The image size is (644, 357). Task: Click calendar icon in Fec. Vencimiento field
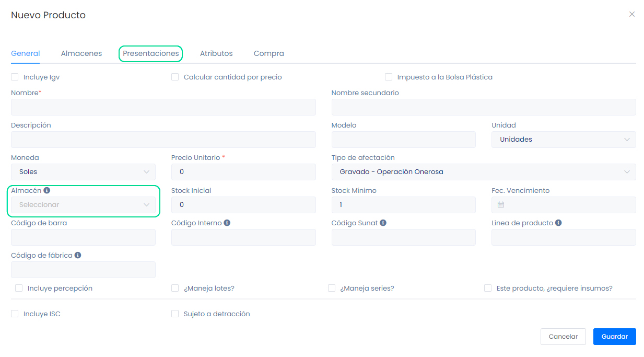coord(500,205)
